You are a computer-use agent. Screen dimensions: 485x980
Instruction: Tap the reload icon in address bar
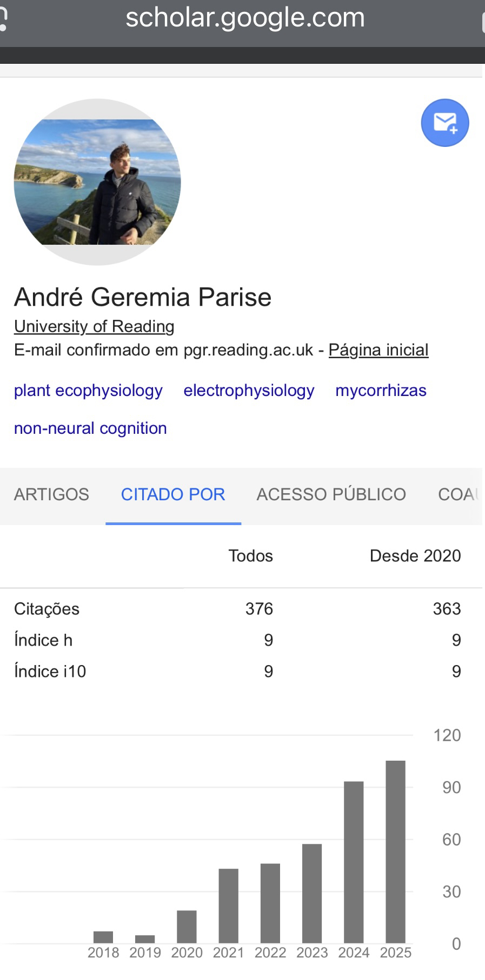click(3, 19)
